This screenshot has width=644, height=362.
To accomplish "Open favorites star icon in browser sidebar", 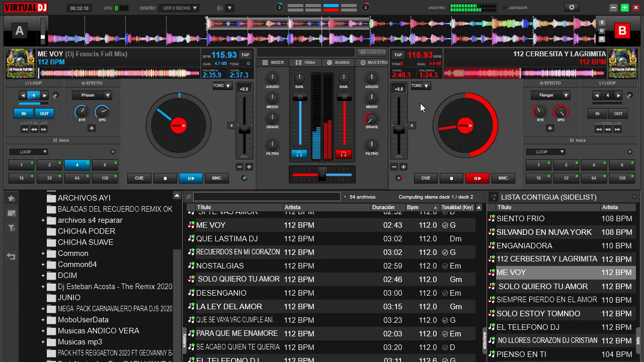I will [11, 199].
